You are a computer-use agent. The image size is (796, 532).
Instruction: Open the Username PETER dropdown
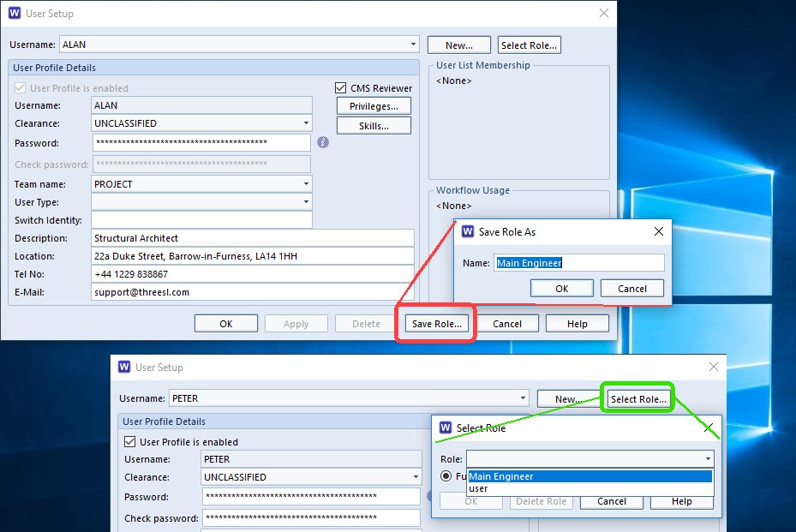pos(523,398)
